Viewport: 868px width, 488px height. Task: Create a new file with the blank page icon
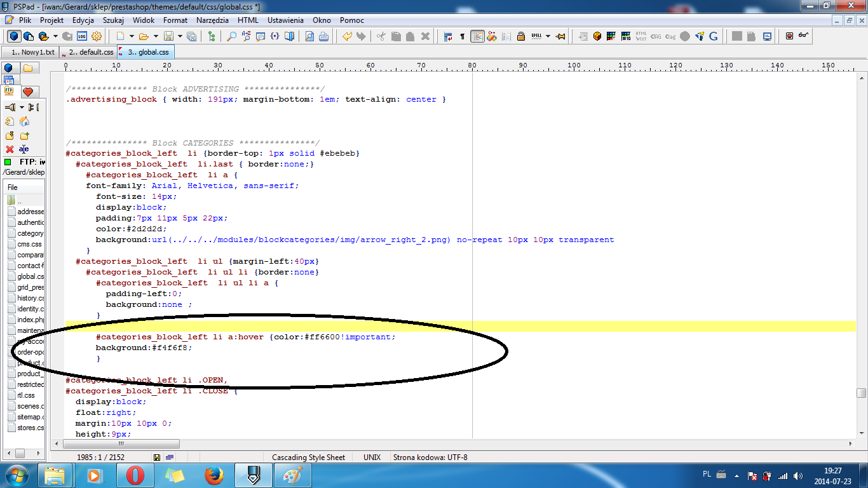coord(121,36)
